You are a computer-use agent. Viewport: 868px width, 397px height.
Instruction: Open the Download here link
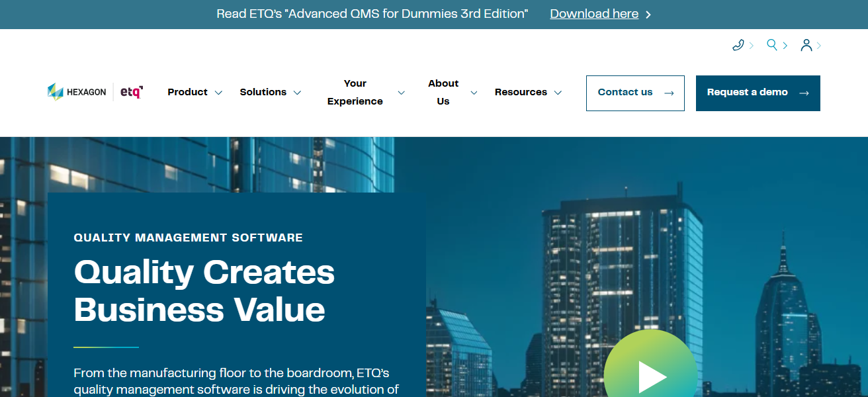(593, 13)
